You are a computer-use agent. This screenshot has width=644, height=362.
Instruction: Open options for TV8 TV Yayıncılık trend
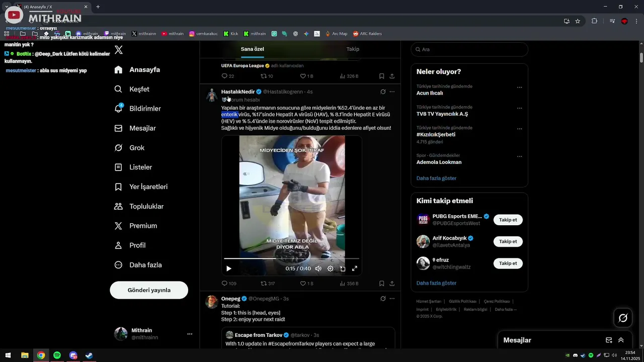pyautogui.click(x=520, y=109)
